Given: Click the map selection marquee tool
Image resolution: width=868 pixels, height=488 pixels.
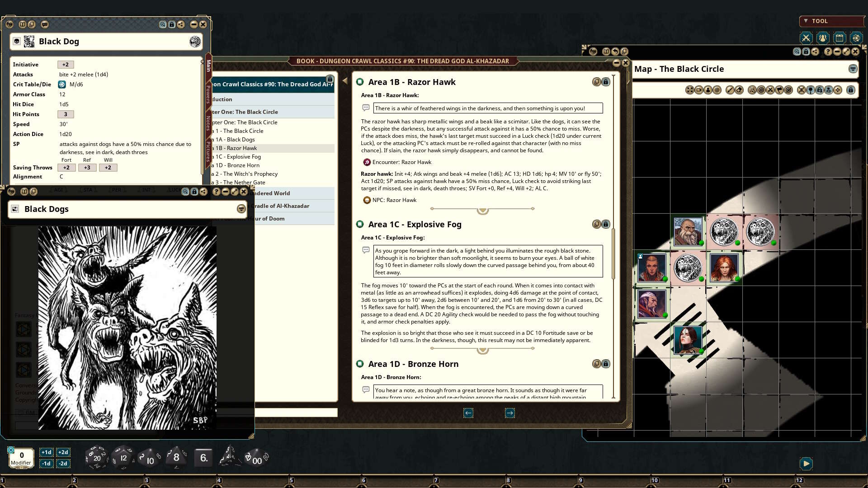Looking at the screenshot, I should click(752, 90).
